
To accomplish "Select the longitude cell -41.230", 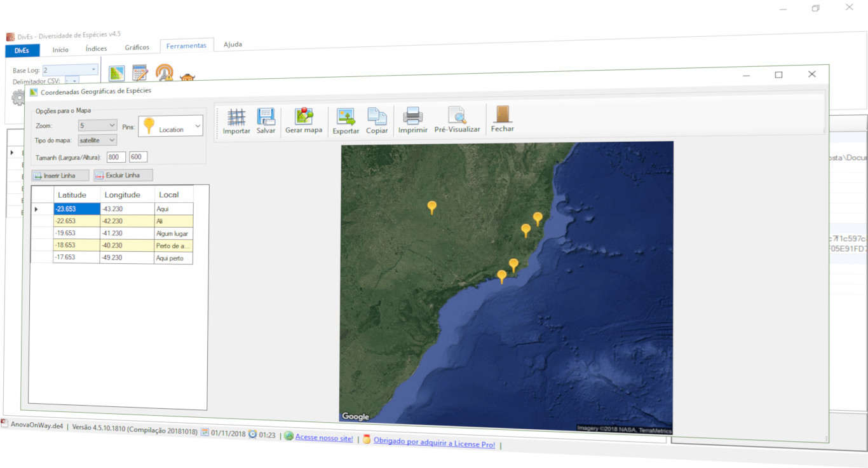I will click(x=127, y=233).
